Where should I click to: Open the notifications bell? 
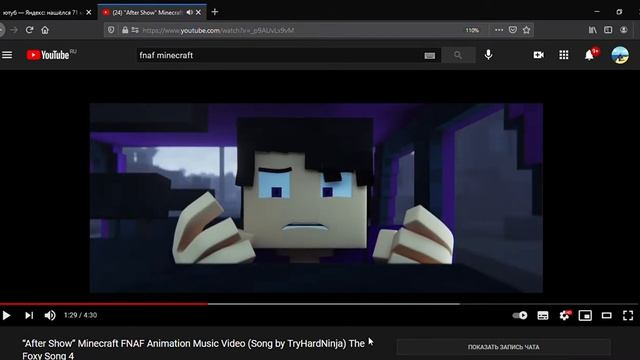coord(589,55)
